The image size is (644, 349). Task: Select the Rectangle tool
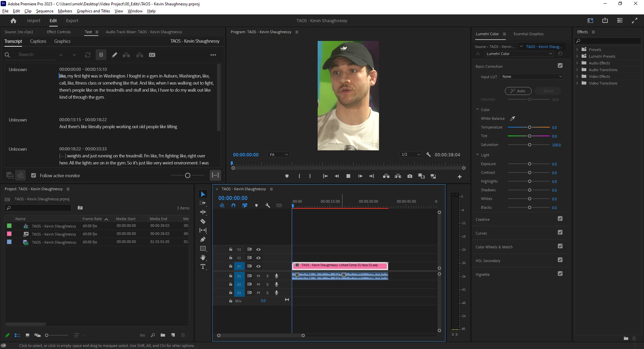click(x=203, y=249)
